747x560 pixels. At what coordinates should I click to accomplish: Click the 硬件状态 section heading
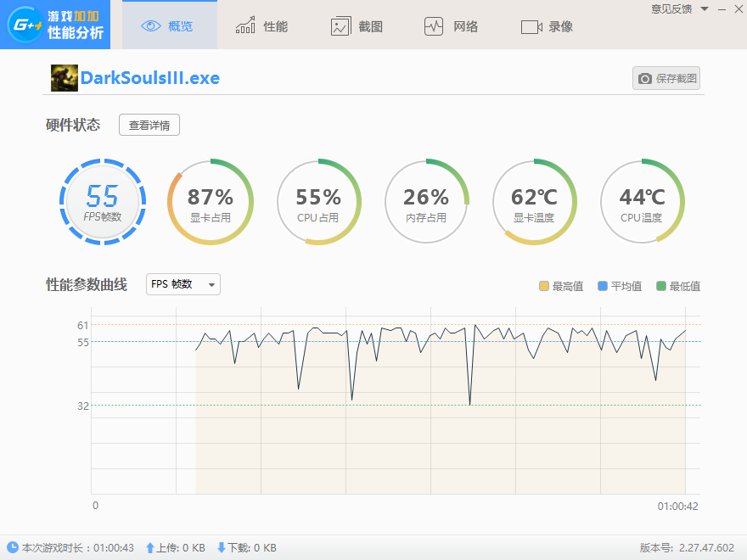click(x=73, y=125)
